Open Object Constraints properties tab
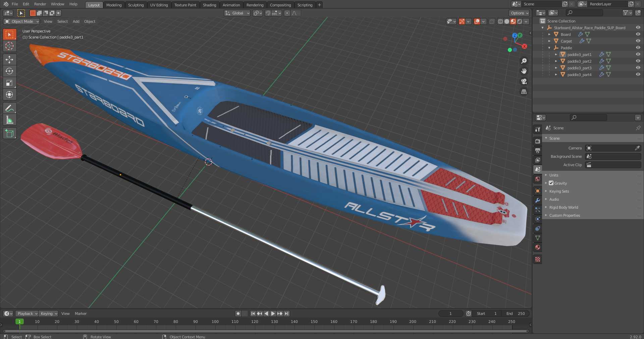Viewport: 644px width, 339px height. click(x=538, y=228)
